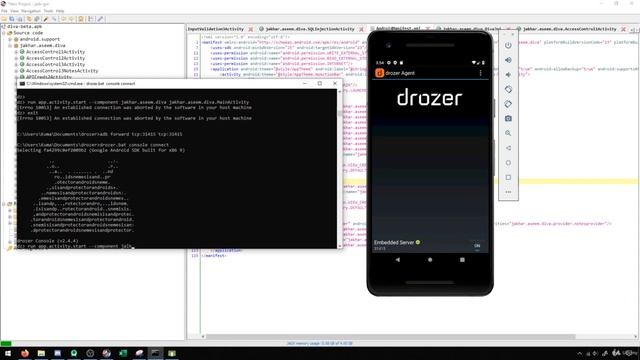Click the Command Prompt taskbar icon

coord(156,353)
